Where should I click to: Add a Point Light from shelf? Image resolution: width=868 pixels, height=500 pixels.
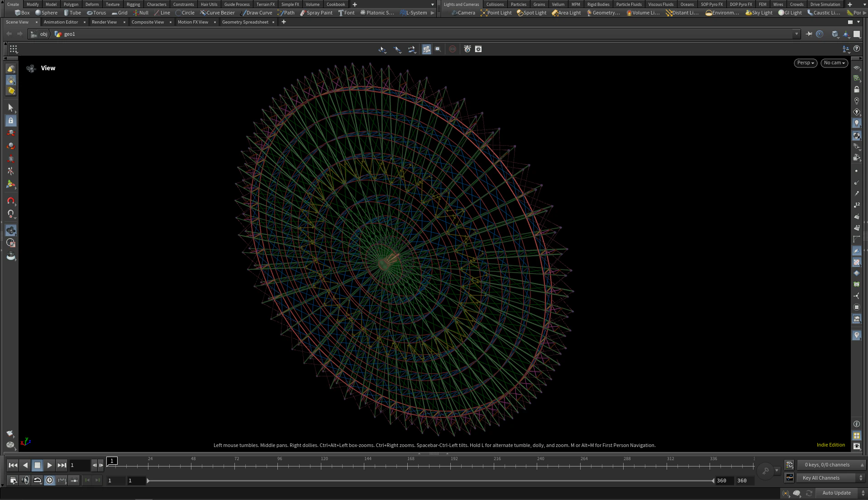[496, 13]
